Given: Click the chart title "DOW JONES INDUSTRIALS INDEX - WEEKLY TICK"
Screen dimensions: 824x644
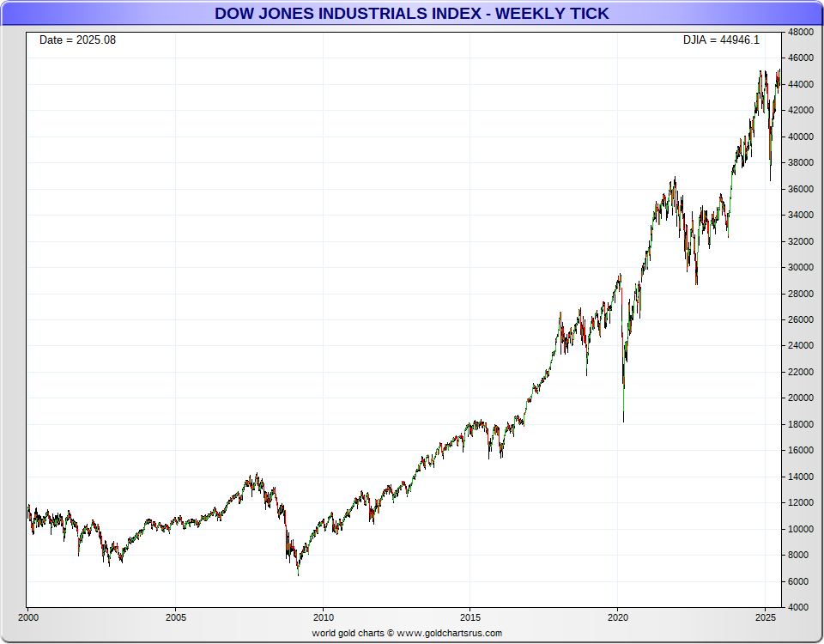Looking at the screenshot, I should coord(411,13).
